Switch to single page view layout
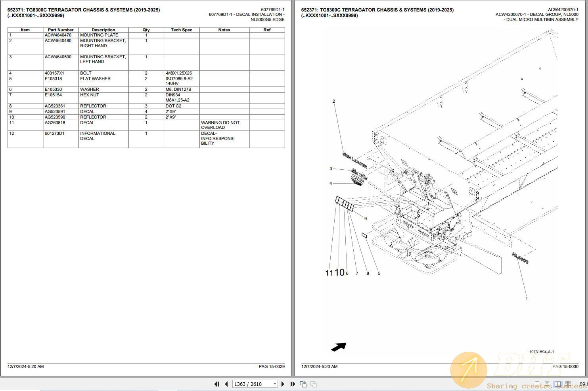The height and width of the screenshot is (391, 588). 537,384
